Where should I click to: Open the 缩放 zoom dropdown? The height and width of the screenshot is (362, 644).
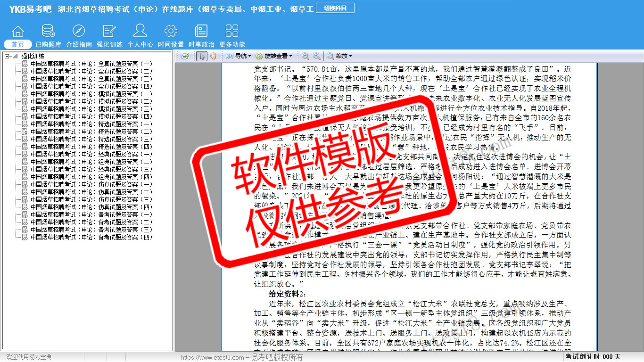[x=339, y=56]
